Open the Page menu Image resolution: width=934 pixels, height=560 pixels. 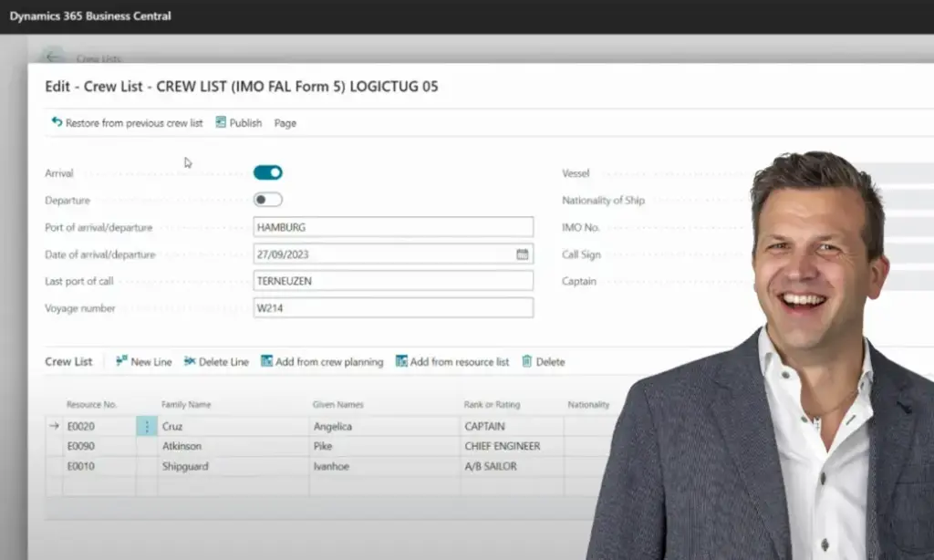point(285,123)
